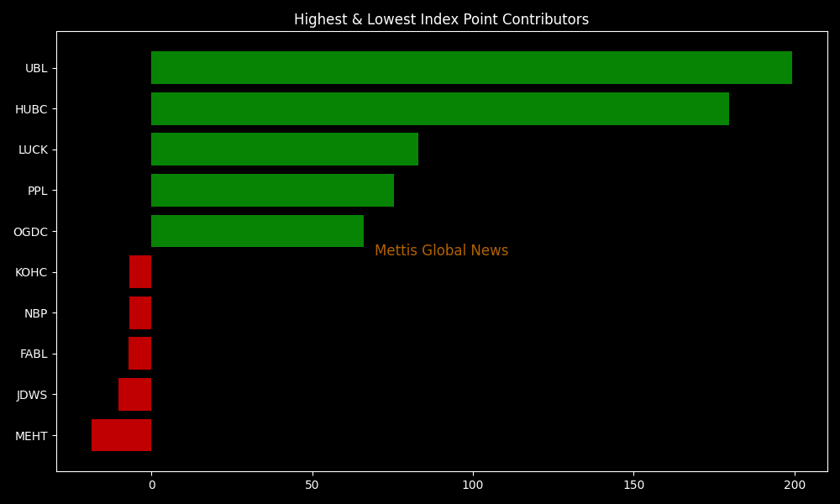Select the OGDC green bar
The width and height of the screenshot is (840, 504).
(x=257, y=231)
